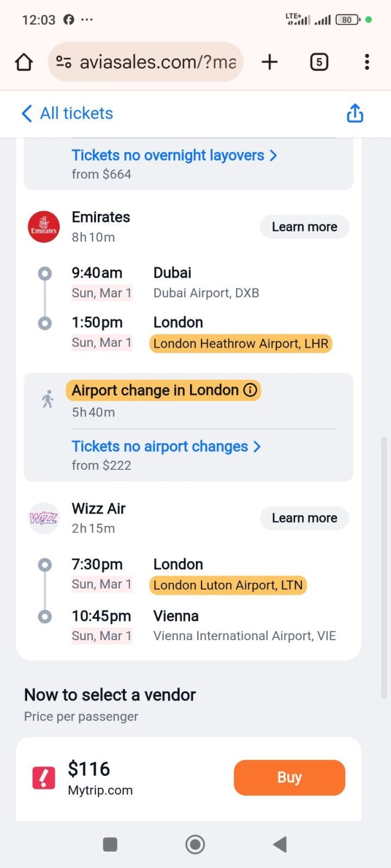
Task: Tap the aviasales.com address bar
Action: 157,62
